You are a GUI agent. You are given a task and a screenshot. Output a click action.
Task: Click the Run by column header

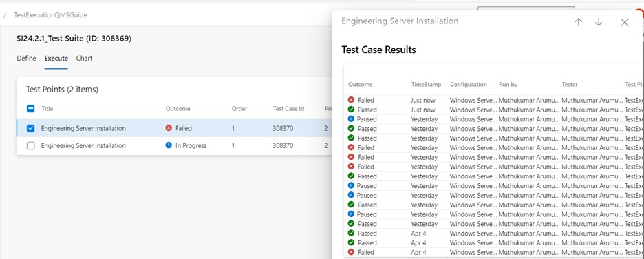(508, 85)
